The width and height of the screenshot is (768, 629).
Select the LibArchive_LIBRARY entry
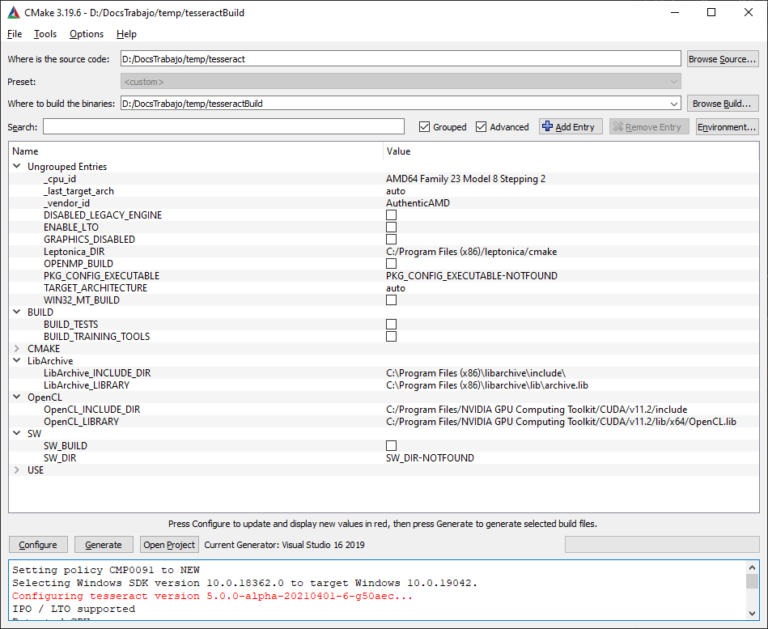point(87,385)
